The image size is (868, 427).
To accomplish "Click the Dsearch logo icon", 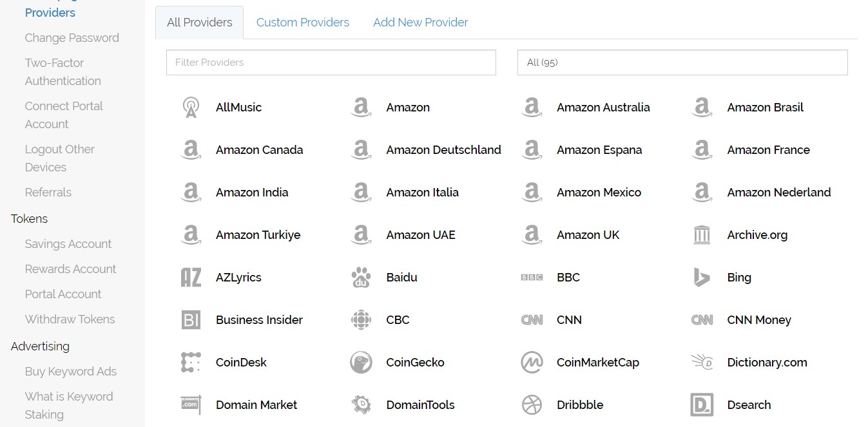I will click(702, 405).
